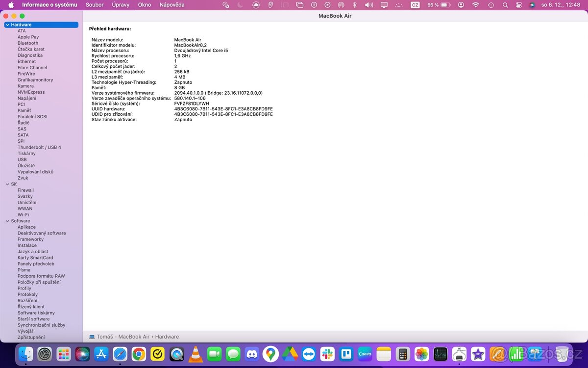Screen dimensions: 588x368
Task: Collapse the Software section in the sidebar
Action: (x=7, y=220)
